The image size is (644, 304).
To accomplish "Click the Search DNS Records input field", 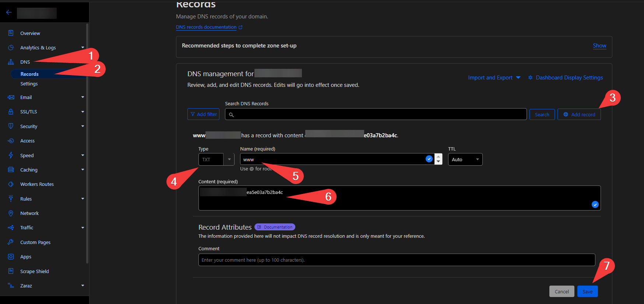I will click(x=376, y=114).
